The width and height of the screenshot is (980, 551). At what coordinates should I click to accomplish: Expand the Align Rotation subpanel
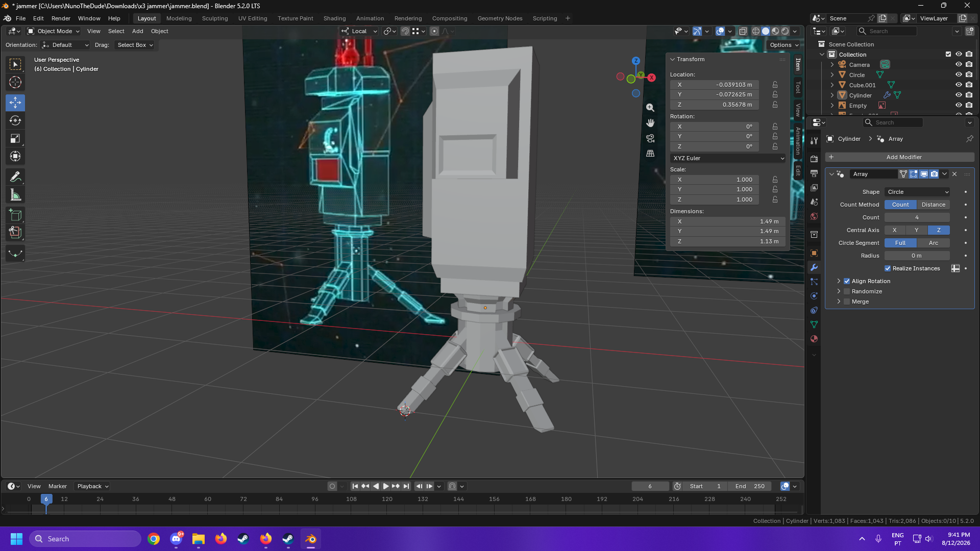(x=839, y=281)
